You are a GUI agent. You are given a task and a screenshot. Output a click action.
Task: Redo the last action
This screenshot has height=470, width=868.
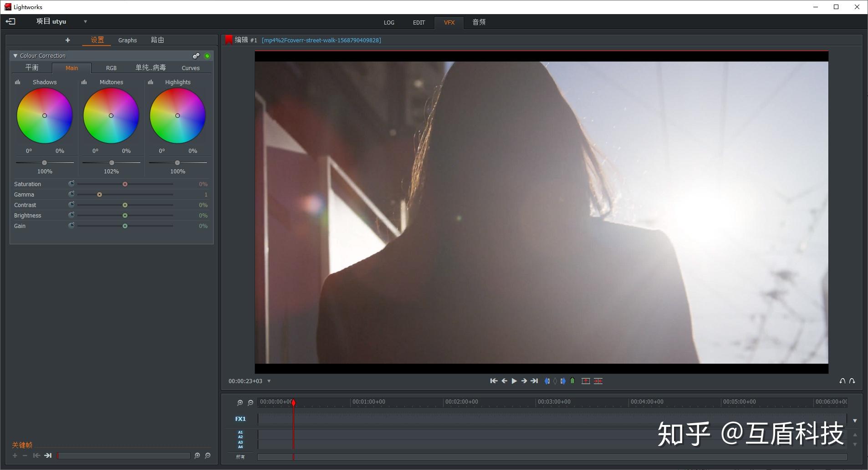[852, 381]
